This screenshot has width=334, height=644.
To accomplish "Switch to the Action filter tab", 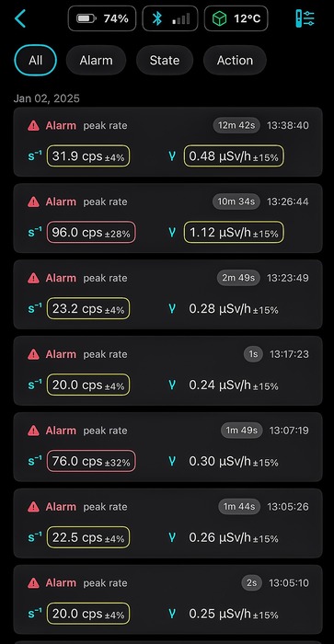I will tap(235, 61).
